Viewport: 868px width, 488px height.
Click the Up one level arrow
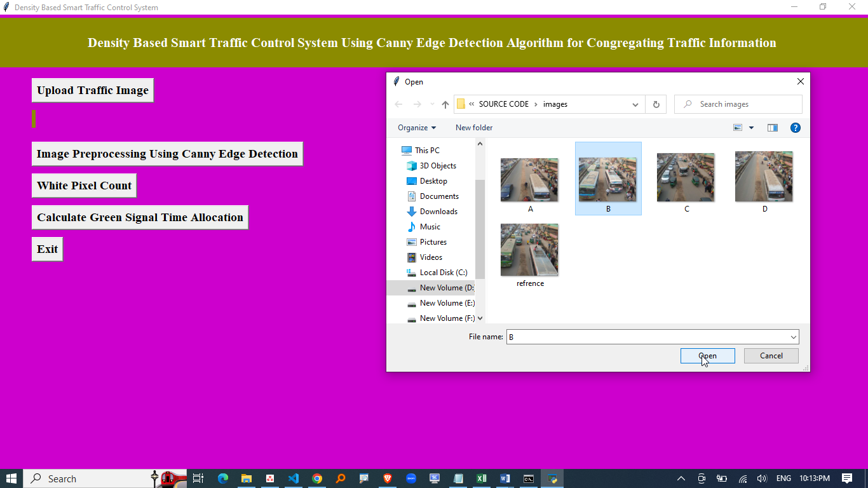(x=445, y=104)
